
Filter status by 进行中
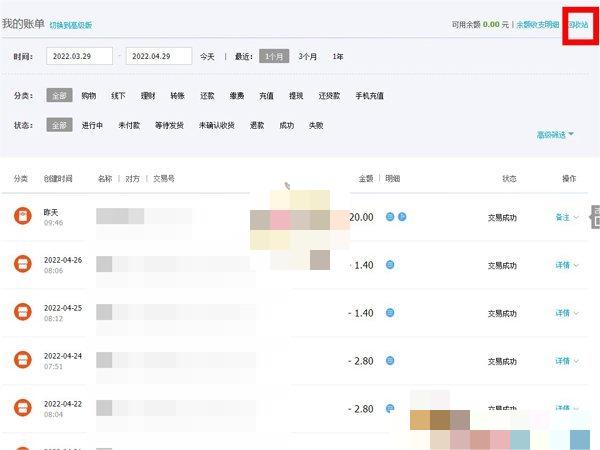[92, 126]
